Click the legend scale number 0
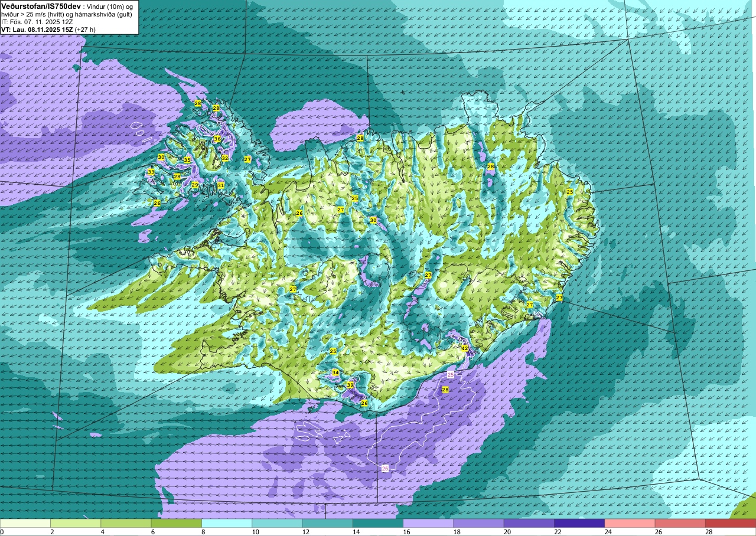 pos(2,532)
